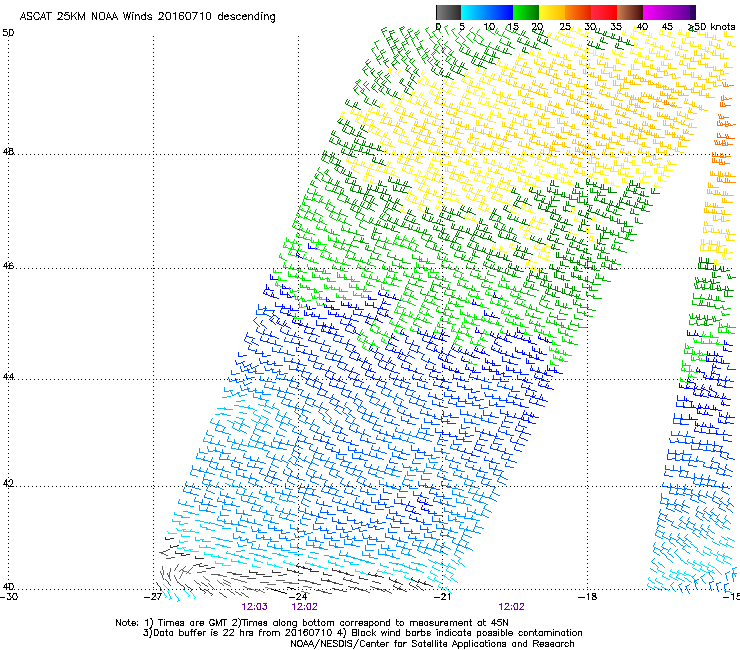Select the green 15-20 knots color segment
The width and height of the screenshot is (740, 650).
(x=526, y=12)
